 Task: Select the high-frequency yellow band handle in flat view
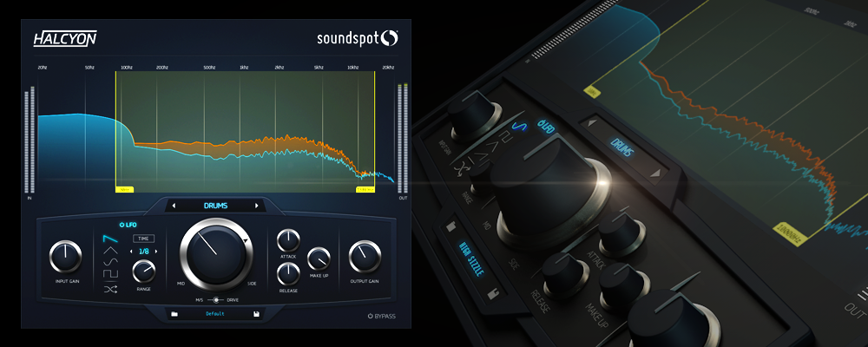(365, 189)
